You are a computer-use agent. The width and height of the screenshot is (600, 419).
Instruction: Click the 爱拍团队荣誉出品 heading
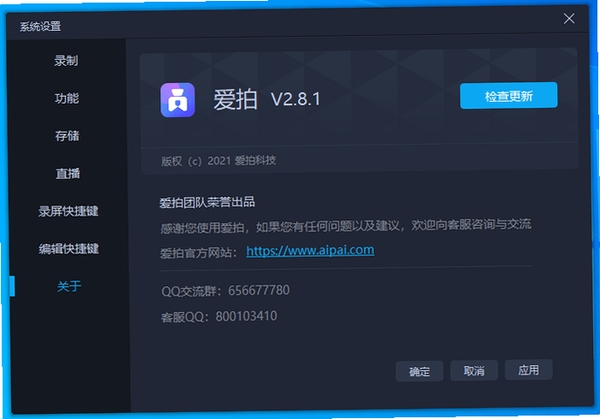(207, 202)
